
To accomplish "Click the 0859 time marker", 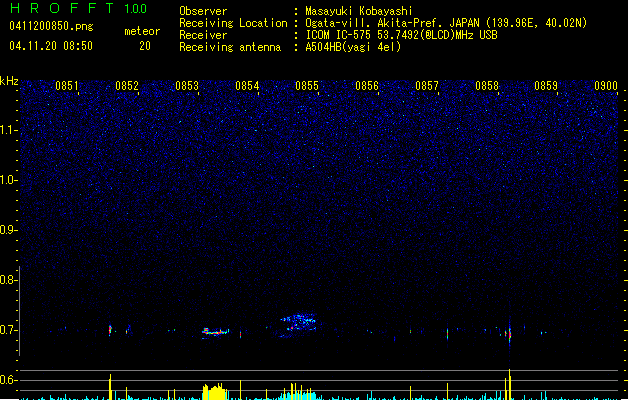I will [x=546, y=86].
